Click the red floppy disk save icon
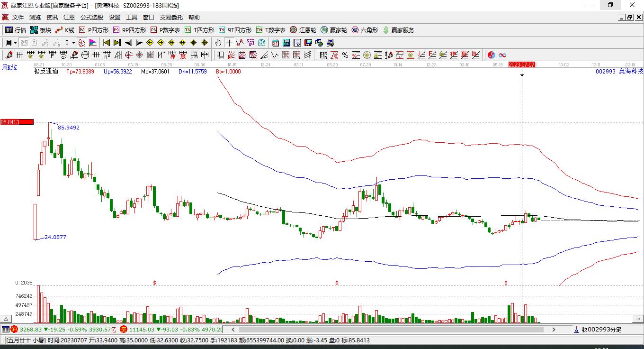The width and height of the screenshot is (644, 349). pyautogui.click(x=308, y=43)
